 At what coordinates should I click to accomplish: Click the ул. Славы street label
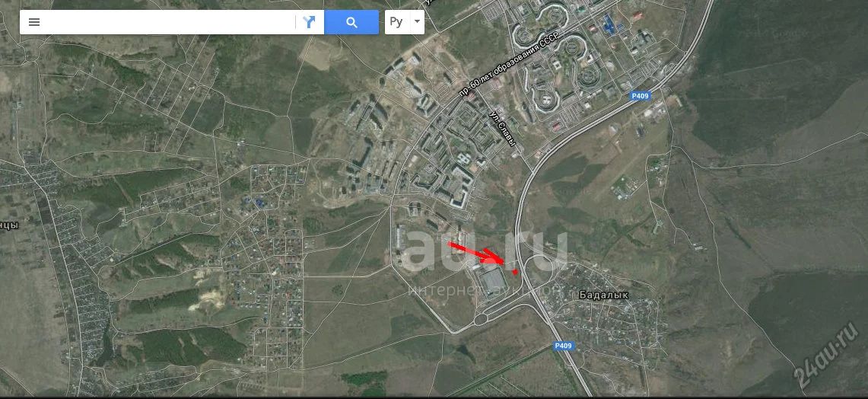point(503,129)
